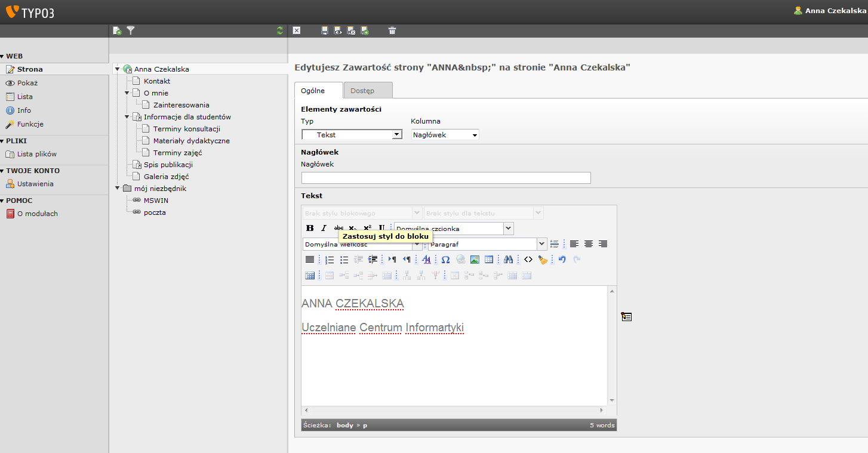Insert a table into the text

click(x=489, y=259)
